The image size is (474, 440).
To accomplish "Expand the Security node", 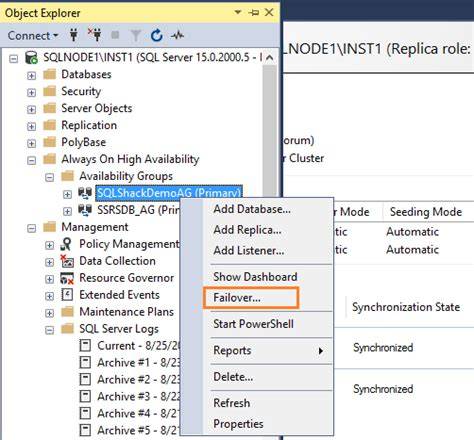I will 31,92.
